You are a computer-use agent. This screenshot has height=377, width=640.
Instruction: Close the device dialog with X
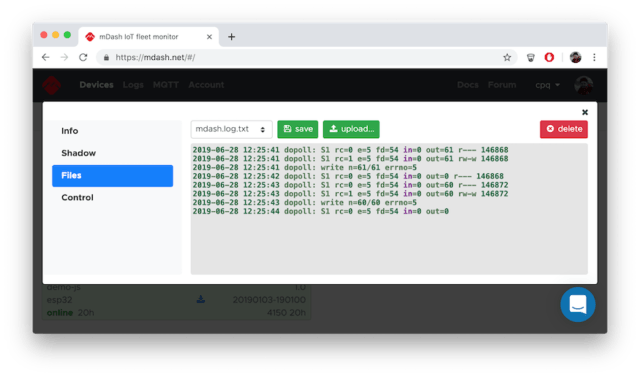(x=585, y=112)
